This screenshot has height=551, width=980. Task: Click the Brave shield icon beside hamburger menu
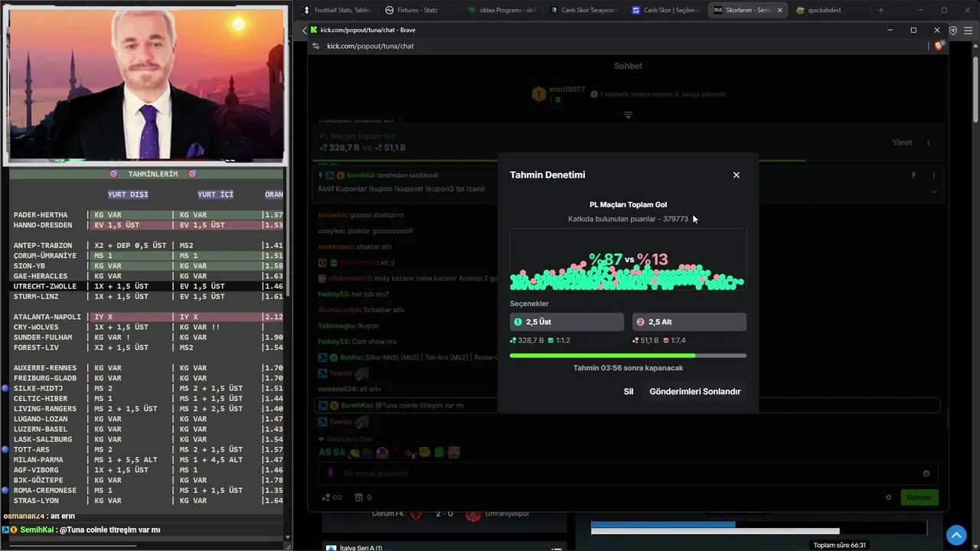coord(953,30)
